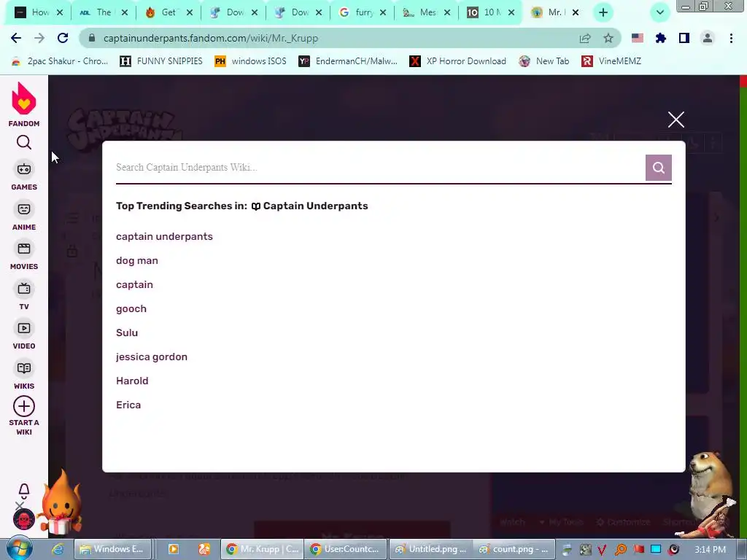Click the taskbar clock showing 3:14 PM
The width and height of the screenshot is (747, 560).
[x=711, y=549]
